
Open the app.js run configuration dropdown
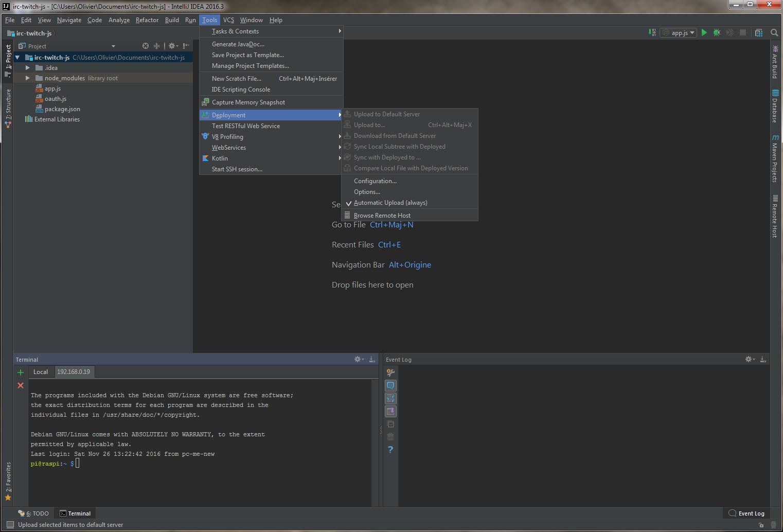click(x=679, y=32)
